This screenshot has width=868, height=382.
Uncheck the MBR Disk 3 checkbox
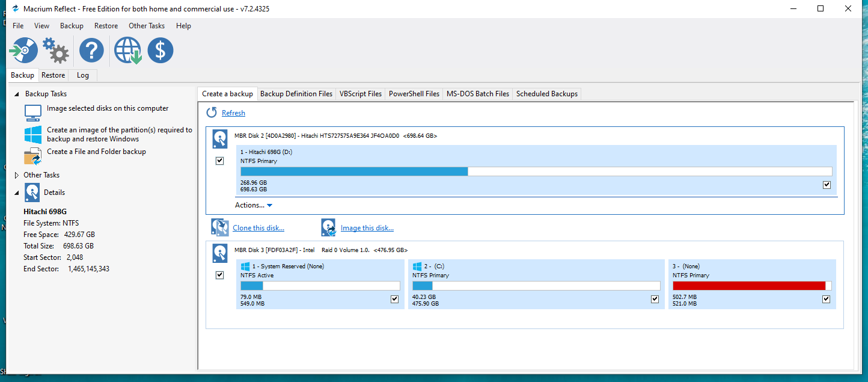pos(219,275)
